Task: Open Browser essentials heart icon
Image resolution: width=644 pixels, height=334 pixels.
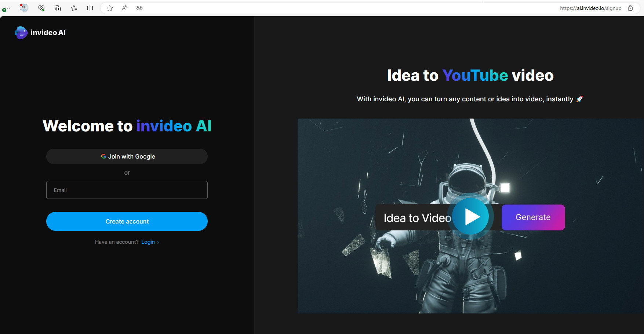Action: pos(41,8)
